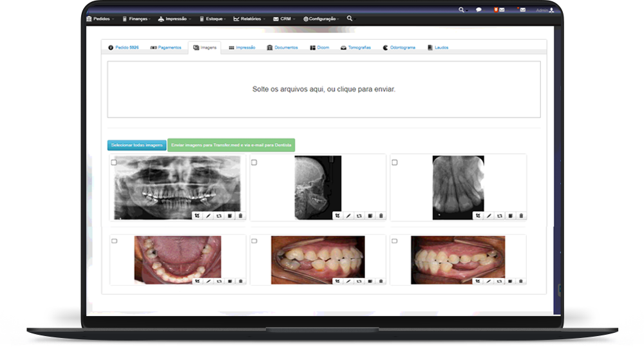This screenshot has width=644, height=347.
Task: Rotate the lateral skull X-ray image
Action: pyautogui.click(x=359, y=216)
